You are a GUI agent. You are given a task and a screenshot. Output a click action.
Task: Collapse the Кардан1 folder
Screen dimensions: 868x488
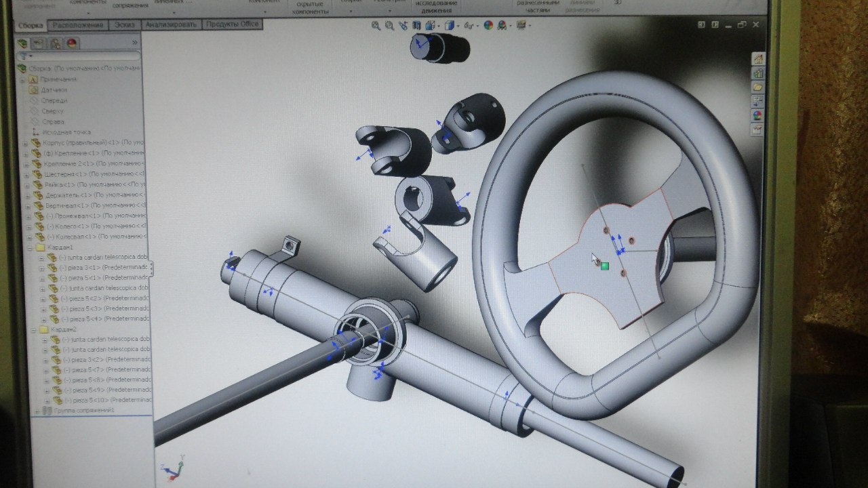tap(31, 247)
